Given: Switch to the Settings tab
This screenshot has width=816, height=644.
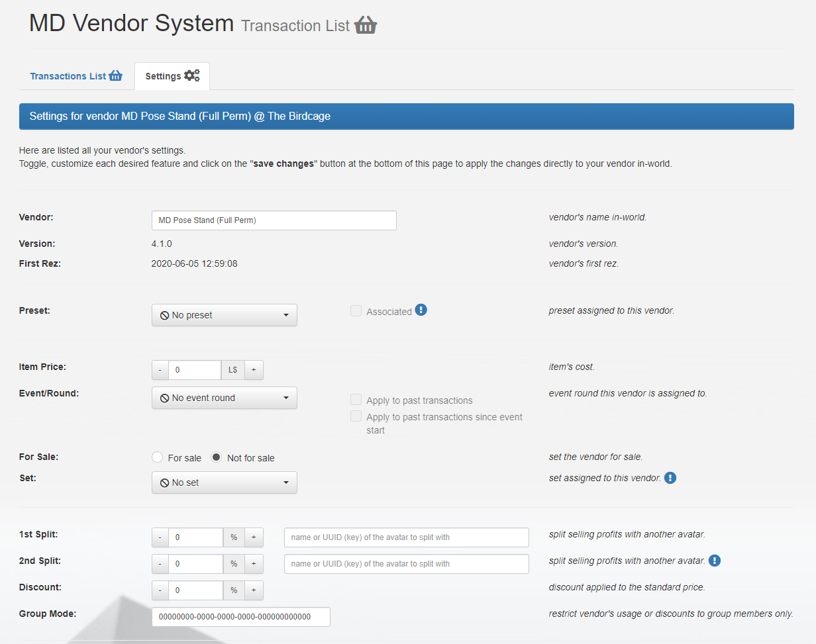Looking at the screenshot, I should click(172, 76).
